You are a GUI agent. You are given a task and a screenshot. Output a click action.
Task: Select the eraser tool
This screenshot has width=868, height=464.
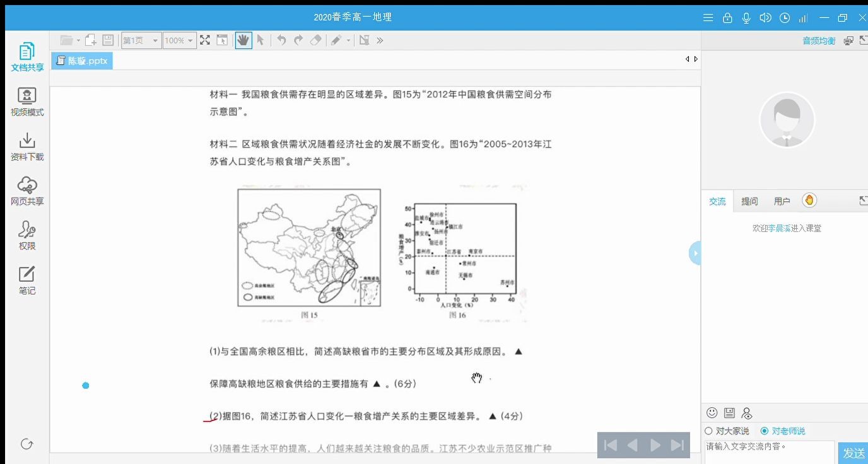tap(316, 40)
